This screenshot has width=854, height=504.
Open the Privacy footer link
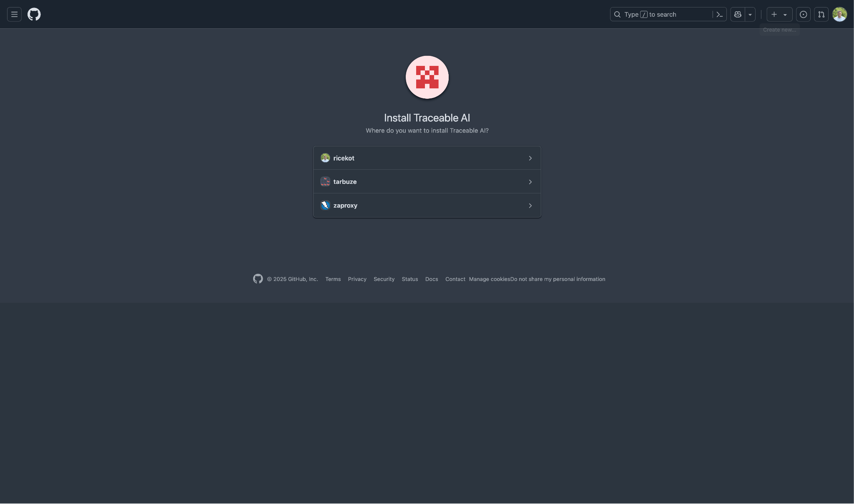coord(357,279)
